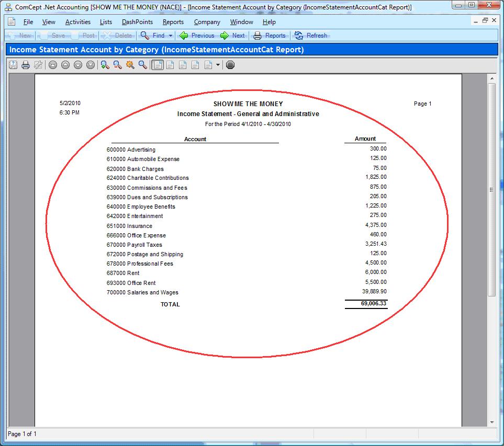504x446 pixels.
Task: Click the stop button in report toolbar
Action: tap(230, 65)
